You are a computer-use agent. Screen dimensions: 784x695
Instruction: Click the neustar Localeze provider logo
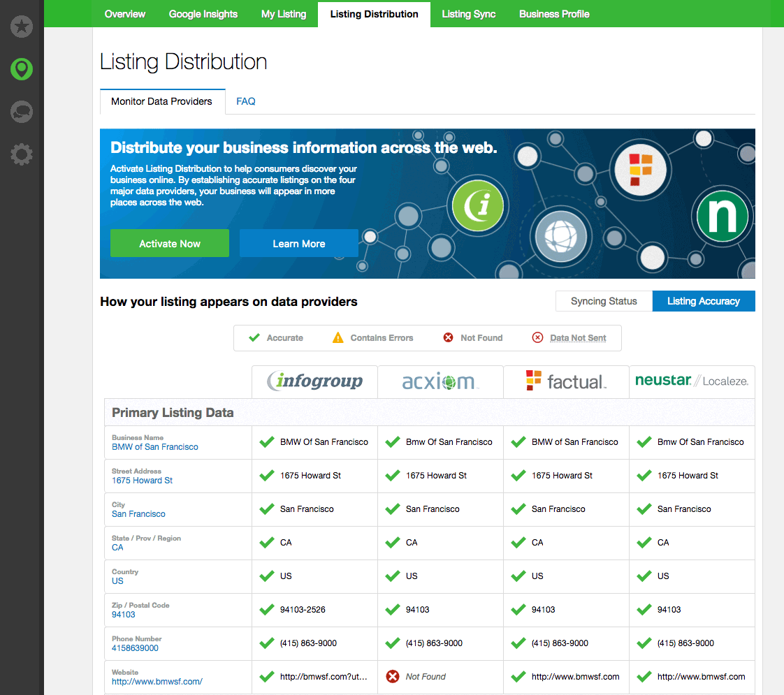coord(692,381)
